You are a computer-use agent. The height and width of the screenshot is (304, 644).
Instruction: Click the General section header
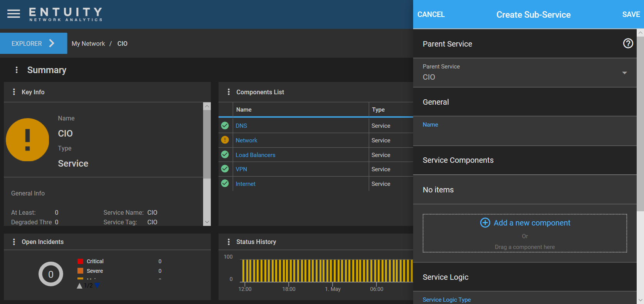pyautogui.click(x=525, y=102)
